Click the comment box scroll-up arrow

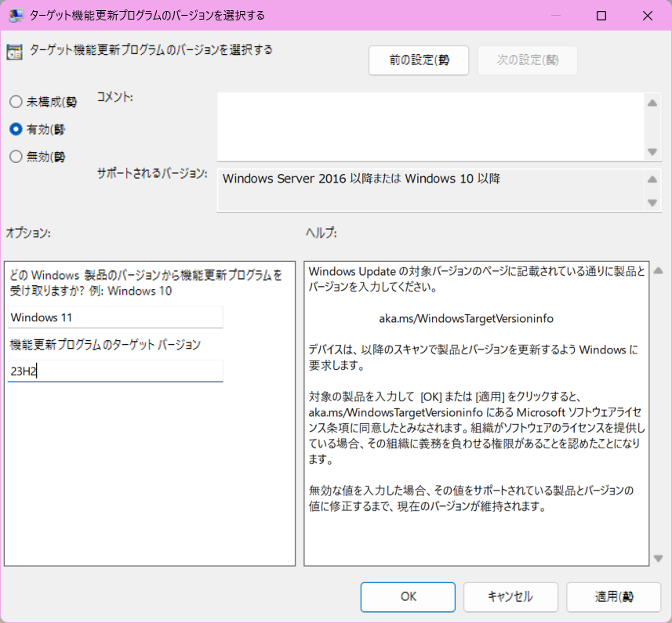click(x=652, y=103)
